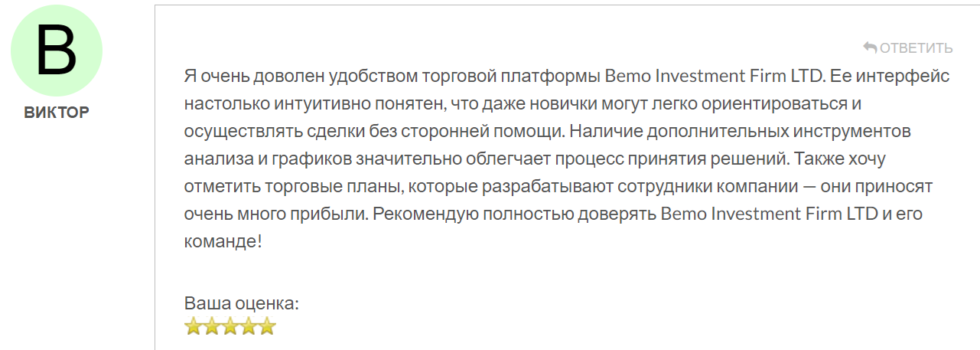
Task: Select the third rating star
Action: pos(230,327)
